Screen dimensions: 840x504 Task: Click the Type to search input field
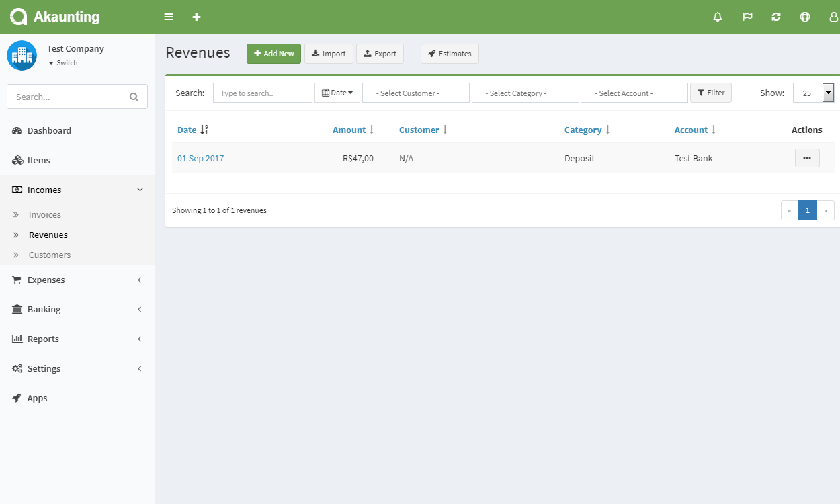(262, 93)
